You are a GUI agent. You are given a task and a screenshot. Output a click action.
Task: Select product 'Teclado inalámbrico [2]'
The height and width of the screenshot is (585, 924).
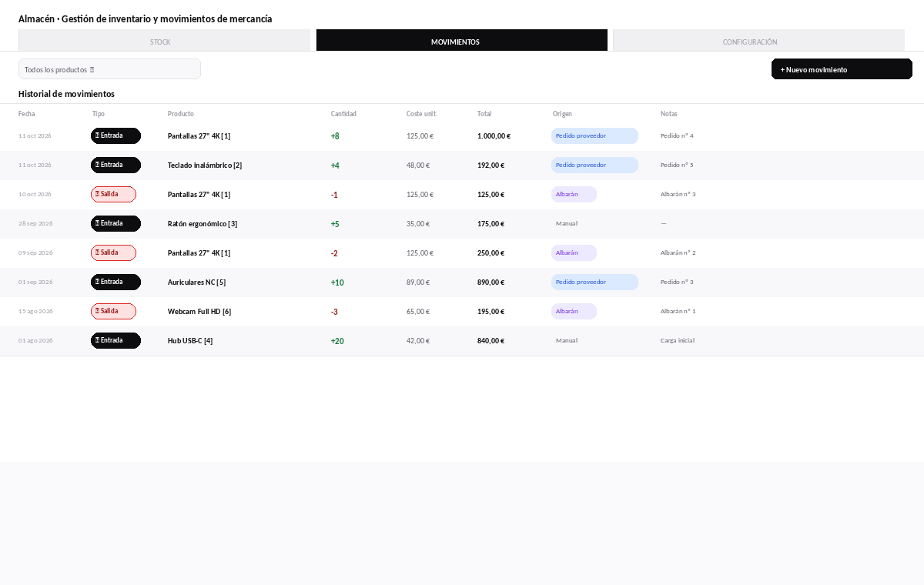(205, 165)
